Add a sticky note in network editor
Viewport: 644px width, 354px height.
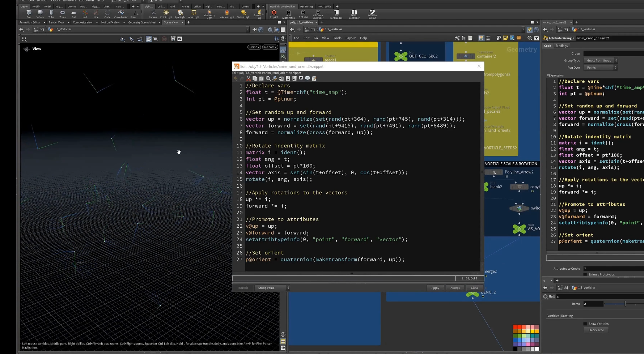(505, 38)
